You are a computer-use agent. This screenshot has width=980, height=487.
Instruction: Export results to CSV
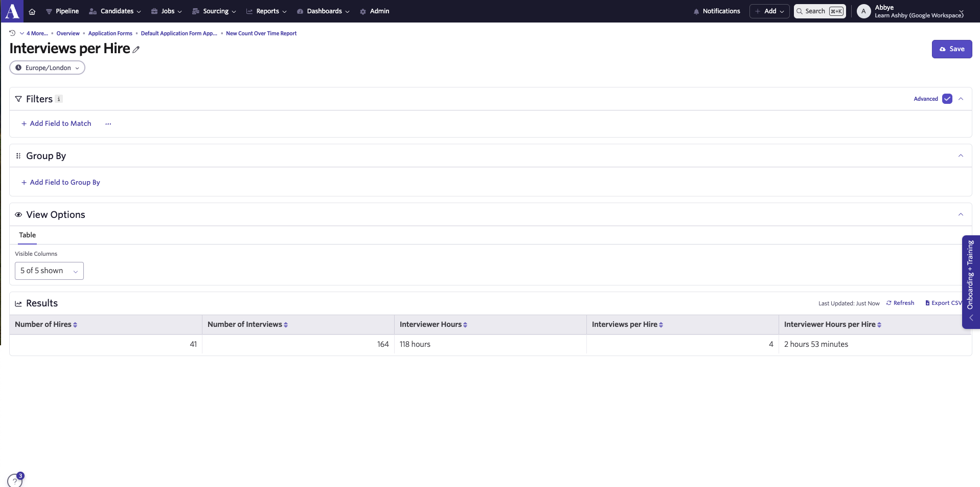pos(944,303)
